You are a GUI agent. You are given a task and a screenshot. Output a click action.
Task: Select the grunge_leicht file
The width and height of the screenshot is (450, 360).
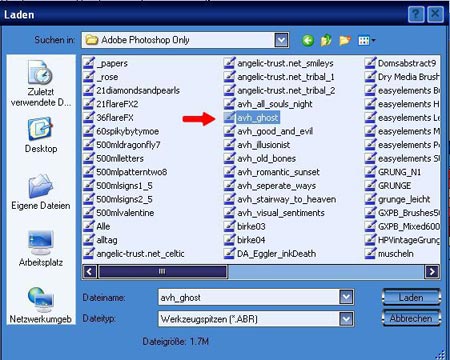click(398, 199)
